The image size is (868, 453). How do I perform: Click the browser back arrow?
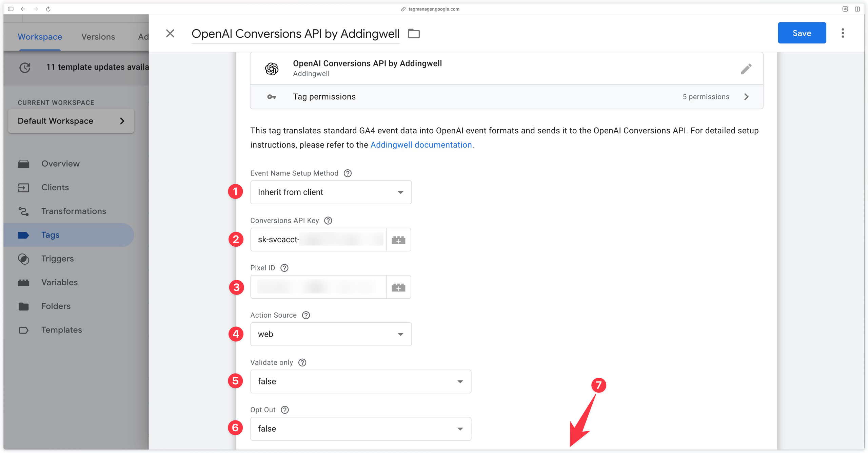pos(23,9)
